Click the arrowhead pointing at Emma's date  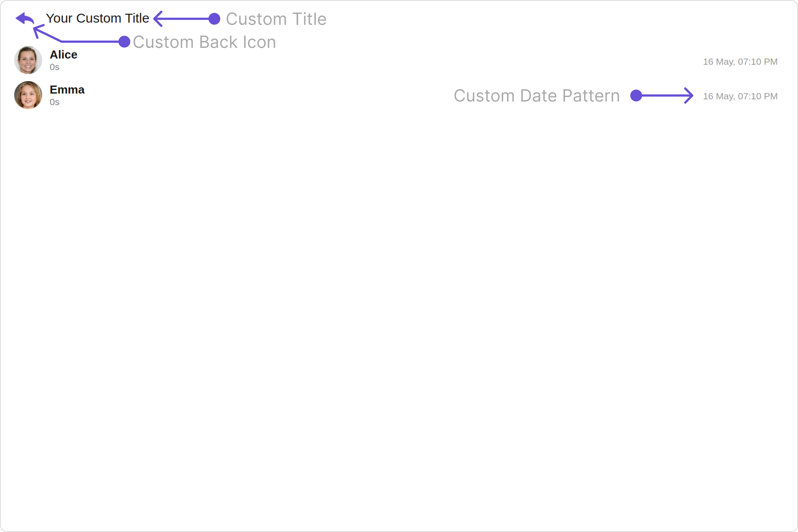click(x=689, y=95)
